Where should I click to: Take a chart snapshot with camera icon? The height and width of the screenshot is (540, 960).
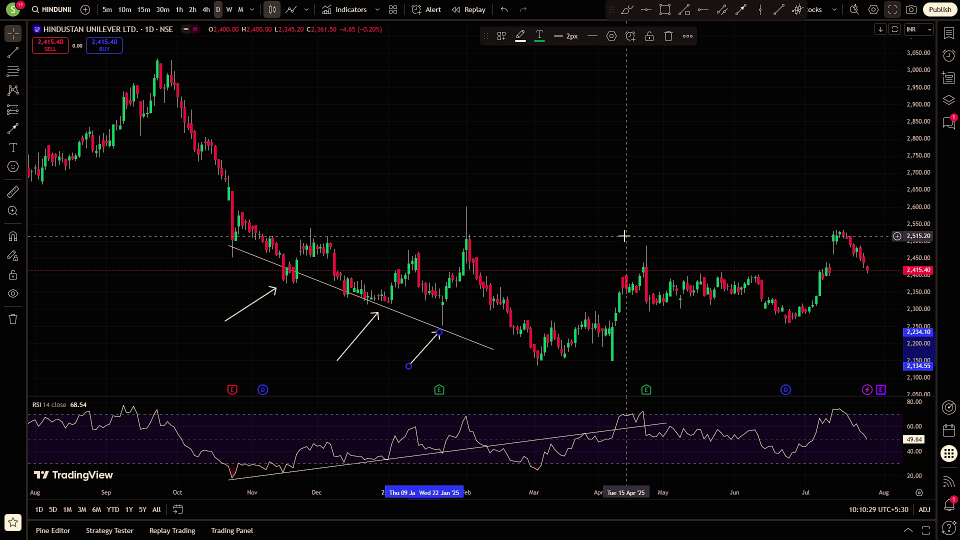pos(912,10)
